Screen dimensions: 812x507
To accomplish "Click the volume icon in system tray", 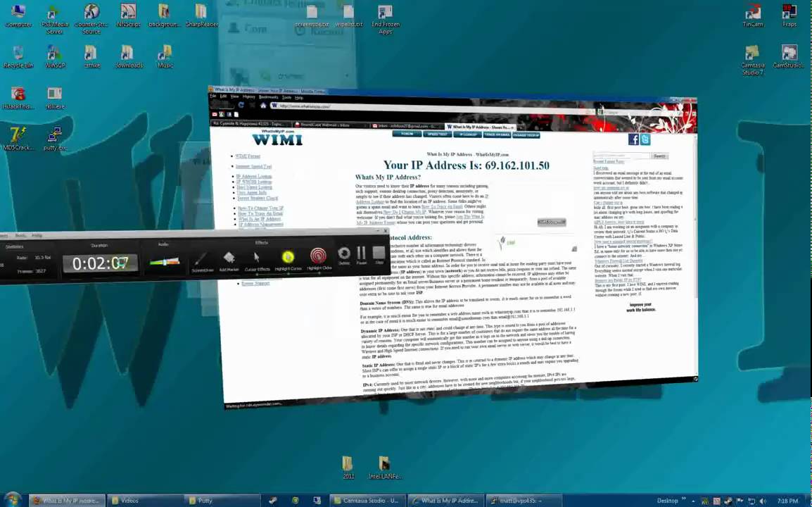I will (764, 501).
